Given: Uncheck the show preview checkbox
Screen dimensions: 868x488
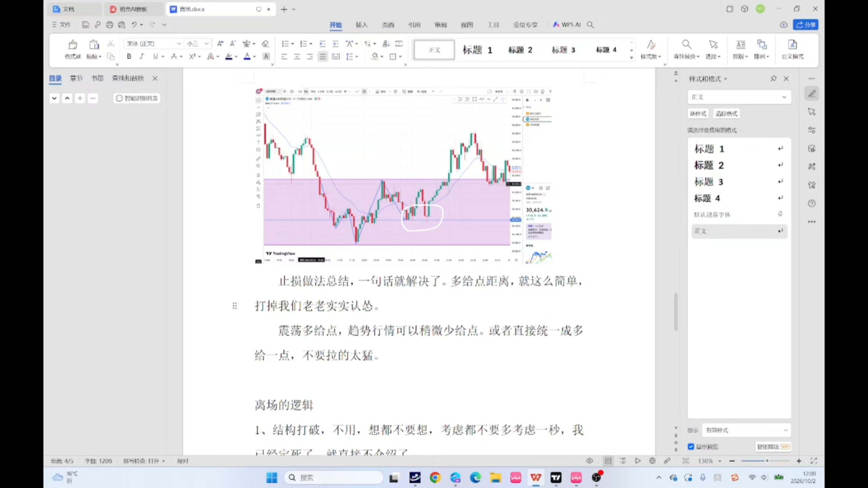Looking at the screenshot, I should (691, 447).
